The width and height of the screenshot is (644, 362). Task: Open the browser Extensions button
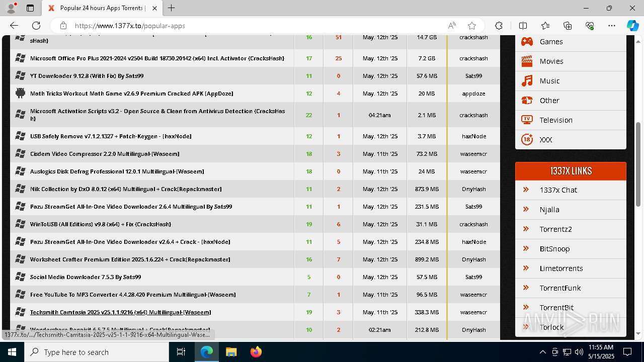click(499, 26)
